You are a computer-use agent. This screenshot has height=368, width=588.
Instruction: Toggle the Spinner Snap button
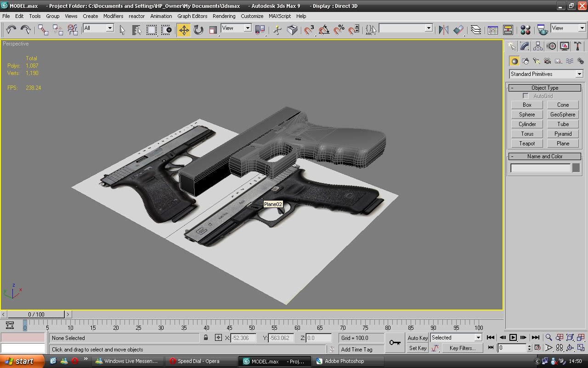point(353,29)
